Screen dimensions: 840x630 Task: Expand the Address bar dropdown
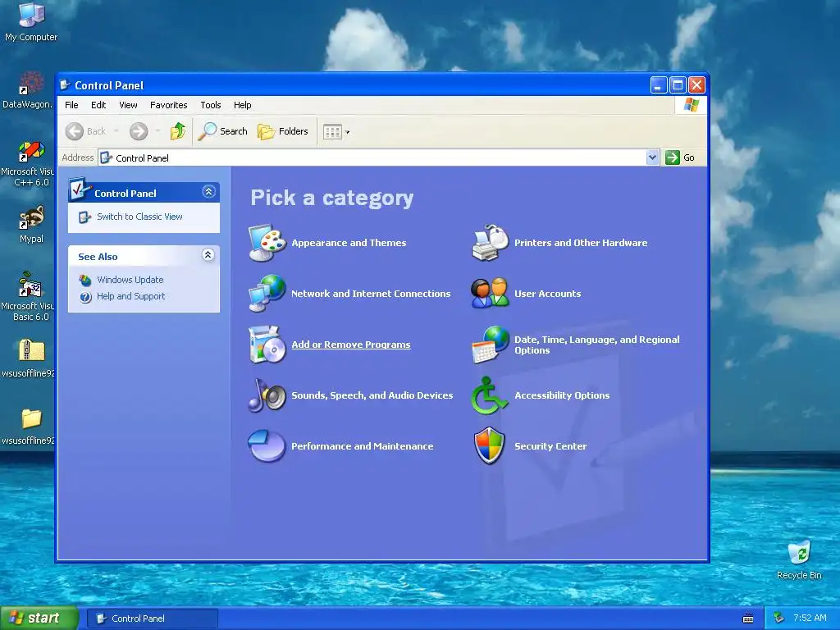tap(652, 157)
